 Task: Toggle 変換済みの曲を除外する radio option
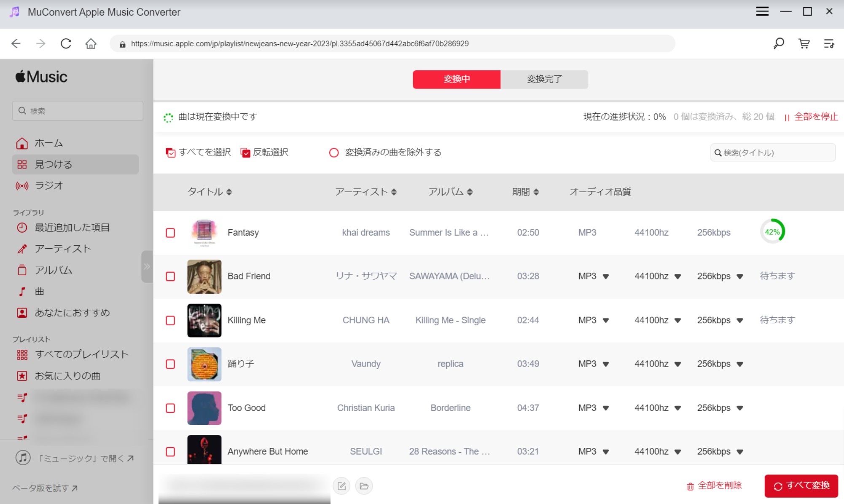pyautogui.click(x=334, y=153)
